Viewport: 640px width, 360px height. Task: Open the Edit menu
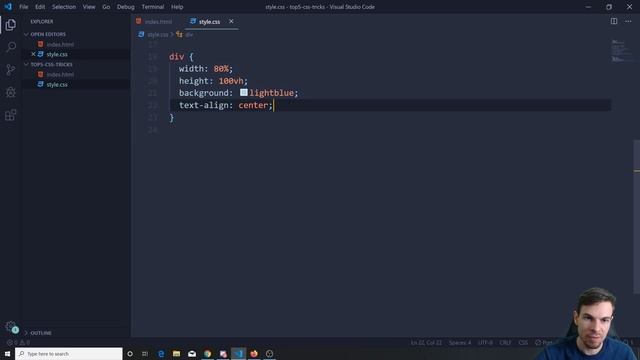tap(40, 7)
